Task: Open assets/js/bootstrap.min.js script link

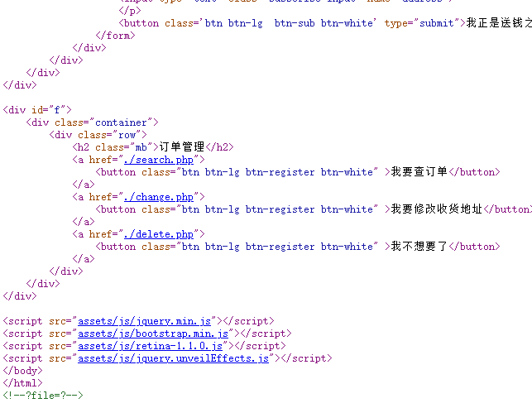Action: 152,333
